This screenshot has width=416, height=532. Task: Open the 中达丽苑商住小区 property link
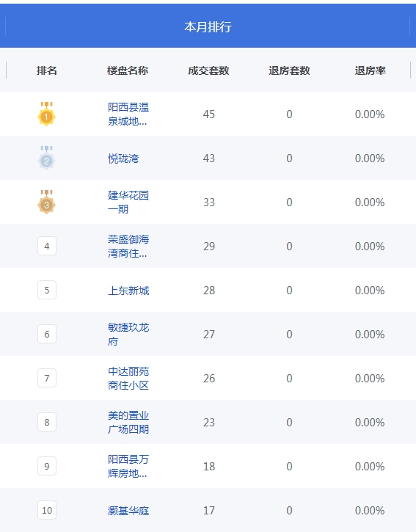(128, 379)
